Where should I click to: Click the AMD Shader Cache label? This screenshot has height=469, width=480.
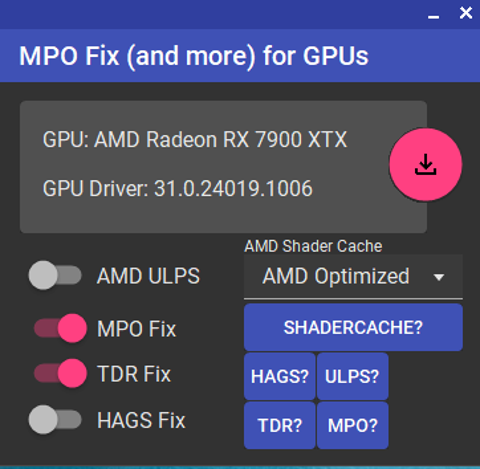(313, 246)
